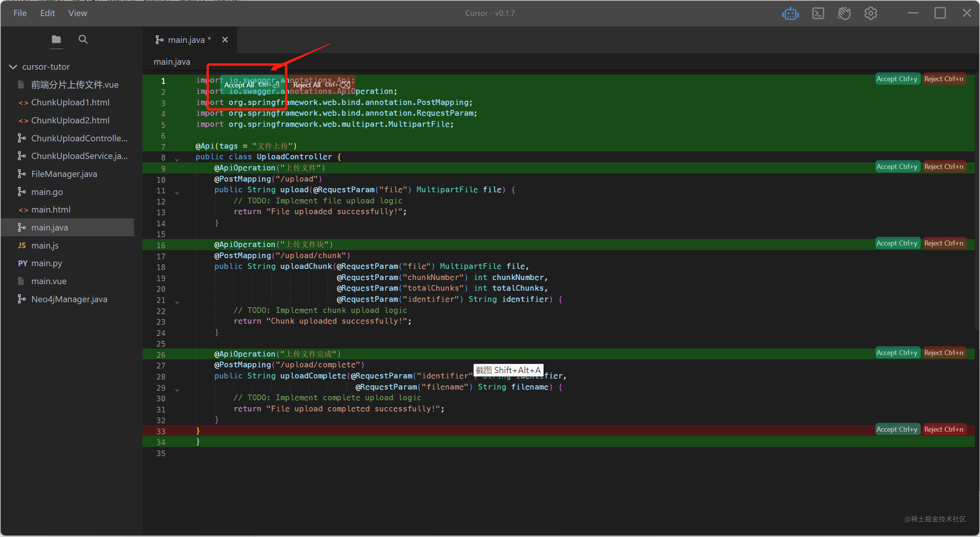Accept the change at line 16
980x537 pixels.
tap(897, 244)
